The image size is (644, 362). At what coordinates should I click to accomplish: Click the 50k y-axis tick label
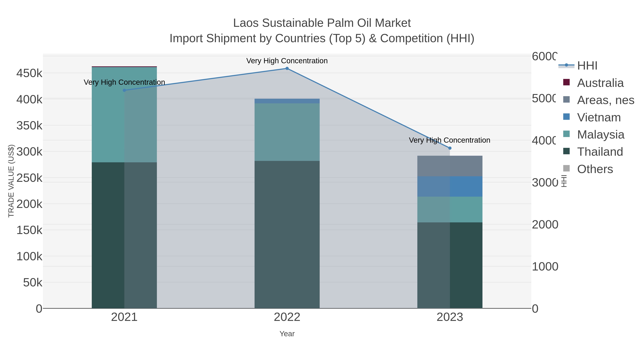33,282
